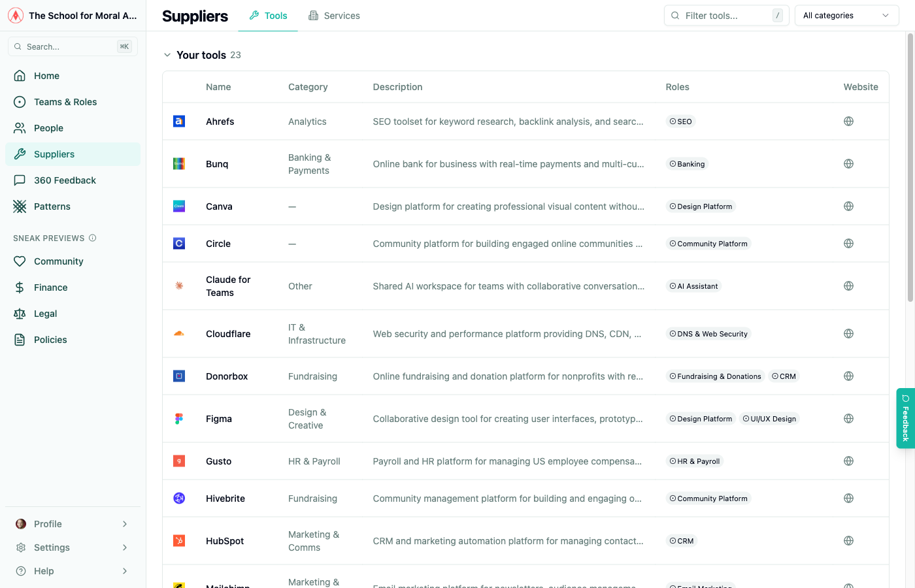Click the Sneak Previews info icon
This screenshot has width=915, height=588.
[x=93, y=238]
